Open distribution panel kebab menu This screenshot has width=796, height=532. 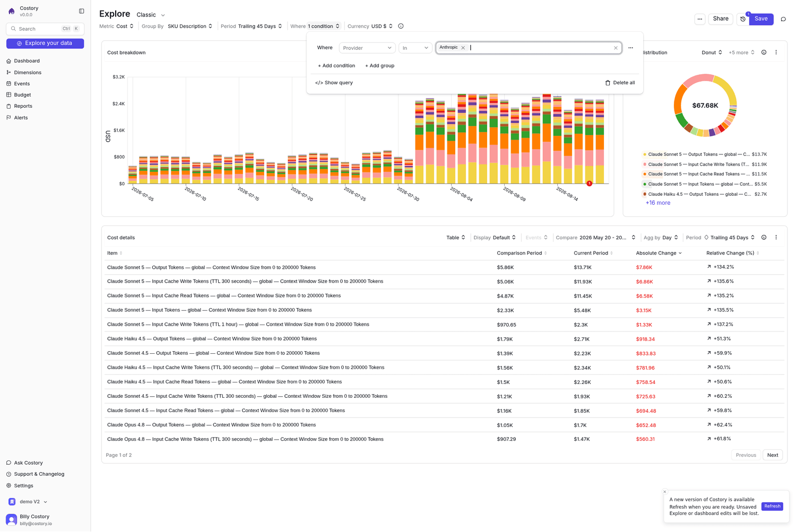[x=776, y=53]
